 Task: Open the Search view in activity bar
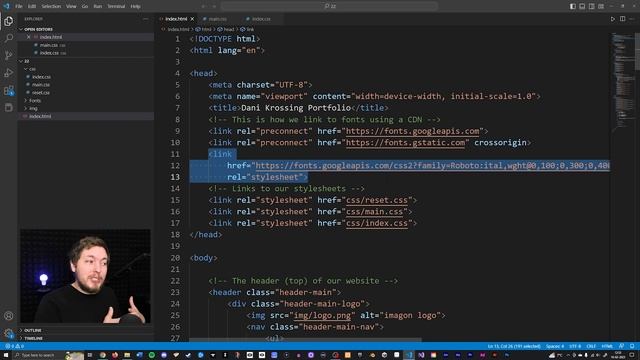9,38
